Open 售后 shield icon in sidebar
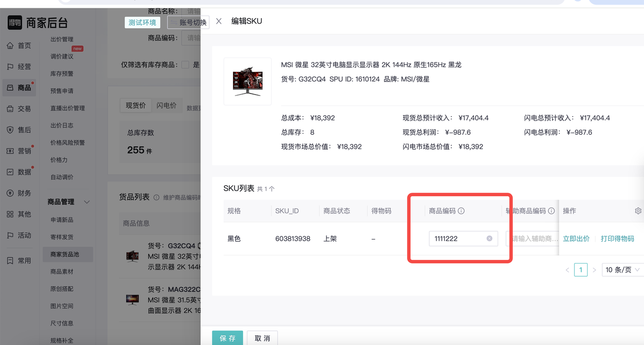The image size is (644, 345). click(x=10, y=130)
